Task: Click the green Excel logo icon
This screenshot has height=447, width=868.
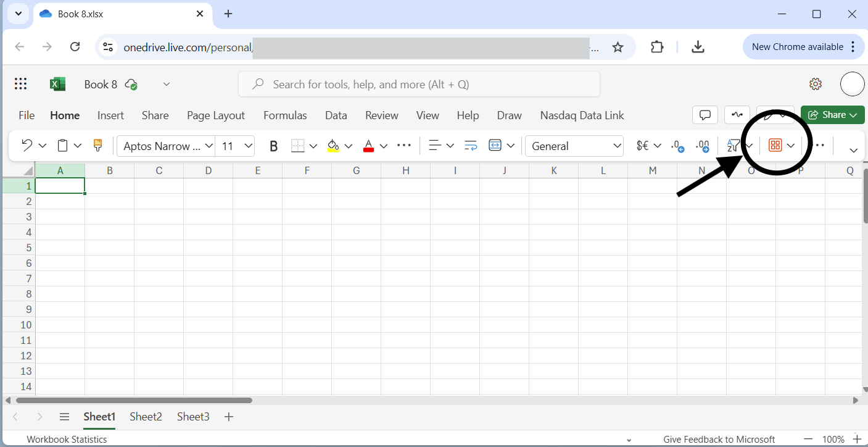Action: tap(57, 84)
